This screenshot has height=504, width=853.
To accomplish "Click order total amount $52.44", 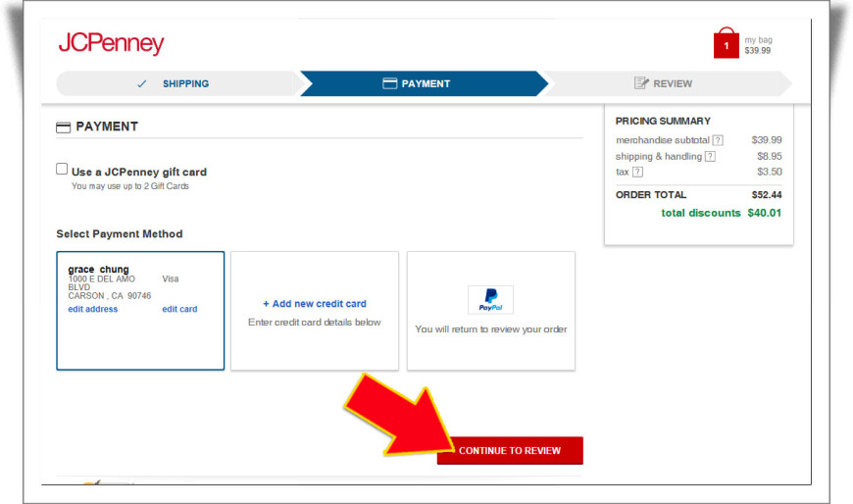I will coord(767,195).
